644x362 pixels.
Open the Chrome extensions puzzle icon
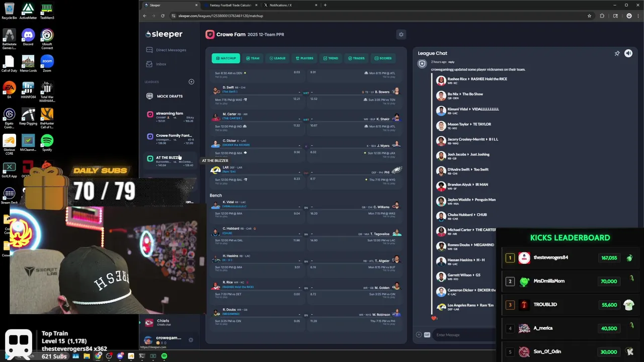(x=602, y=16)
